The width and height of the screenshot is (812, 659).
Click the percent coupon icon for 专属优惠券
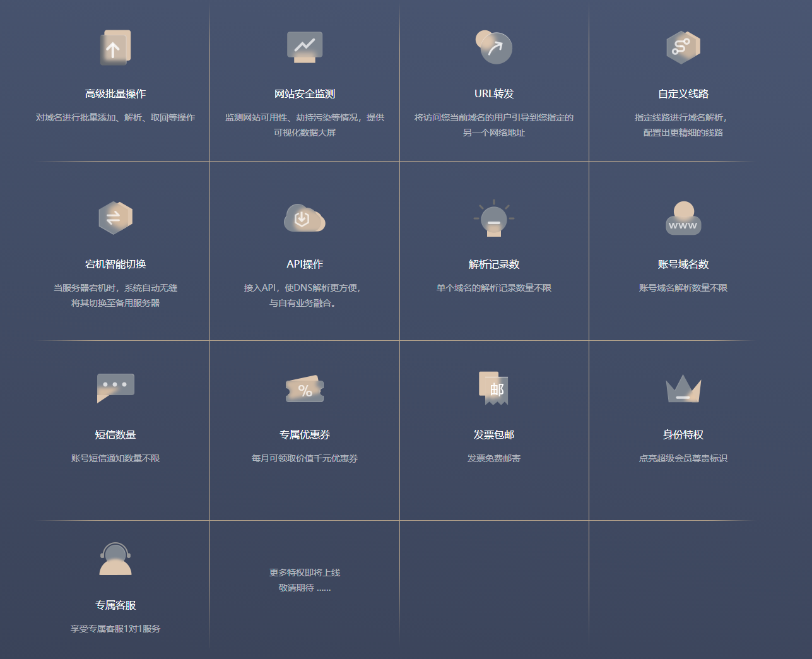[305, 389]
